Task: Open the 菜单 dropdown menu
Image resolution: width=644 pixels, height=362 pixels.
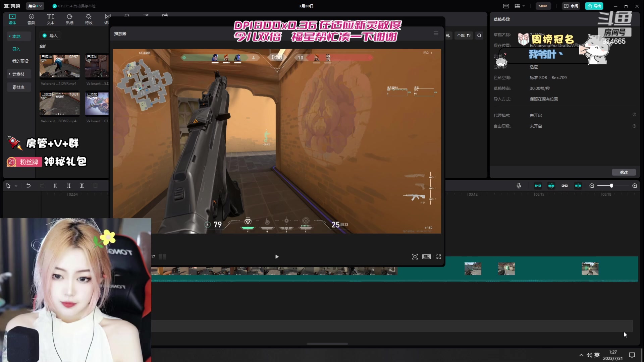Action: click(35, 6)
